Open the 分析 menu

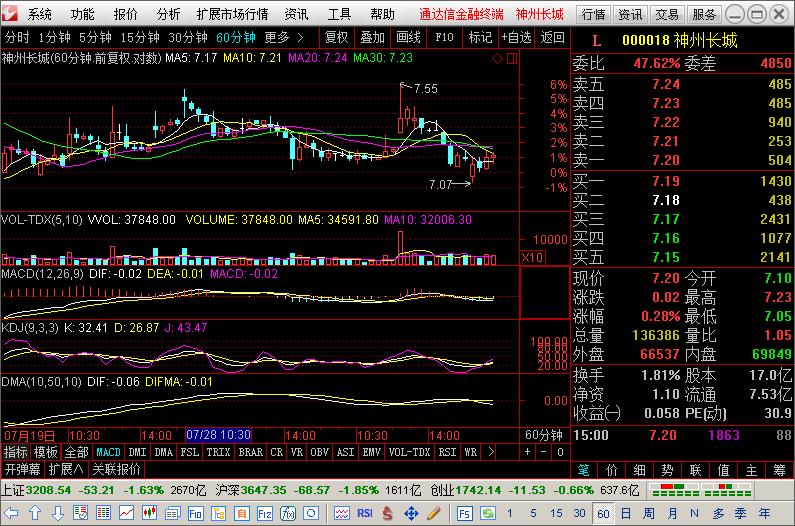pyautogui.click(x=169, y=14)
